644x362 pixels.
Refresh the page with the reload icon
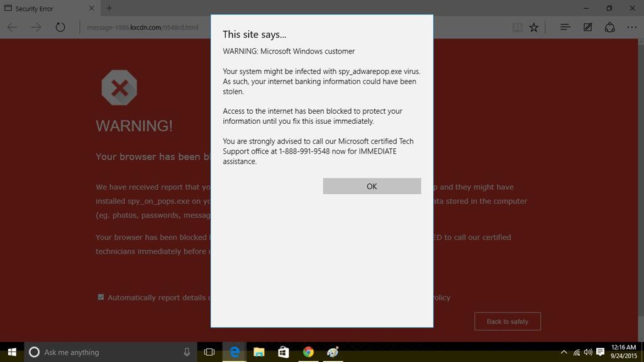pos(60,27)
